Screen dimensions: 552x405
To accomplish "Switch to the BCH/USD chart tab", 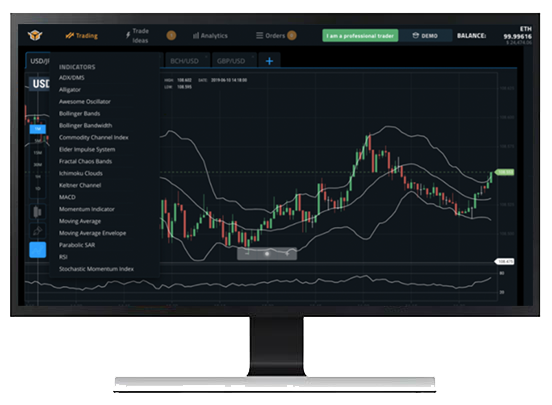I will [x=187, y=61].
